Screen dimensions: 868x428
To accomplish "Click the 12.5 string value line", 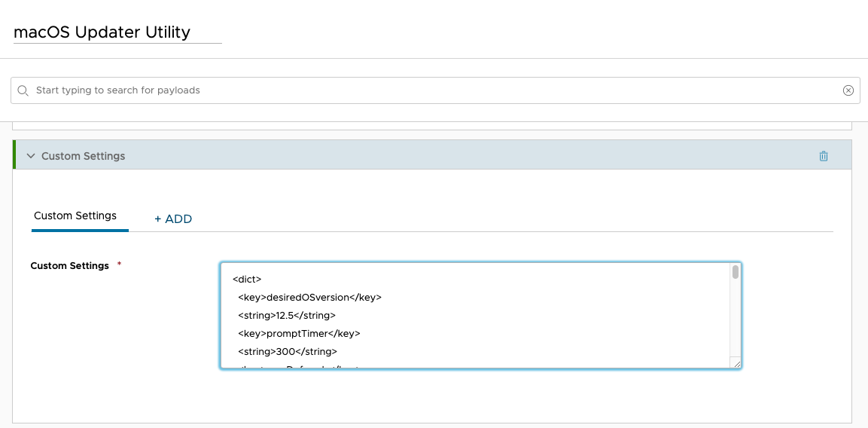I will [287, 316].
